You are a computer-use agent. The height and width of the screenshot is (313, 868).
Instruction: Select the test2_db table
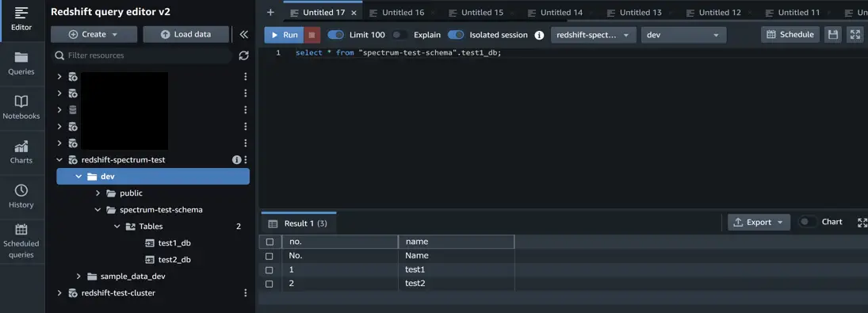174,259
